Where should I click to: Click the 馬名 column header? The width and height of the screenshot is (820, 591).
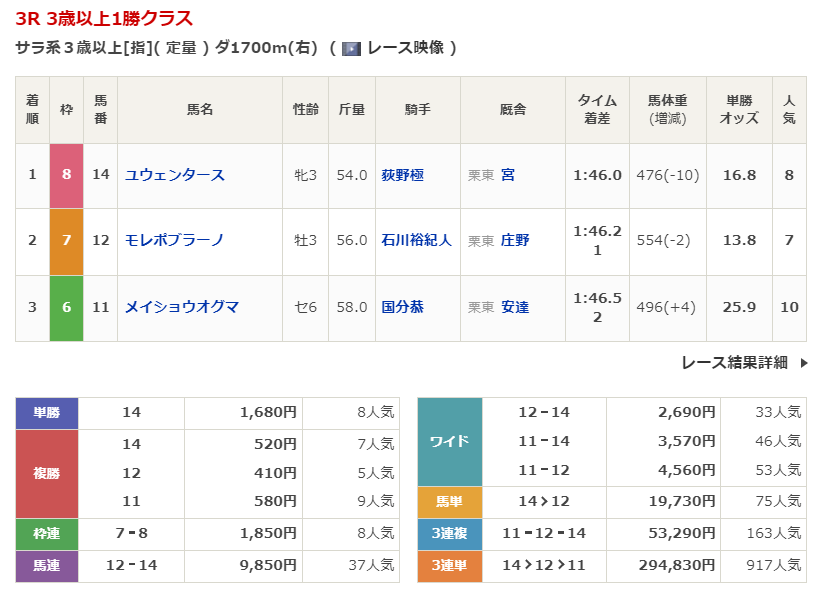pos(200,110)
